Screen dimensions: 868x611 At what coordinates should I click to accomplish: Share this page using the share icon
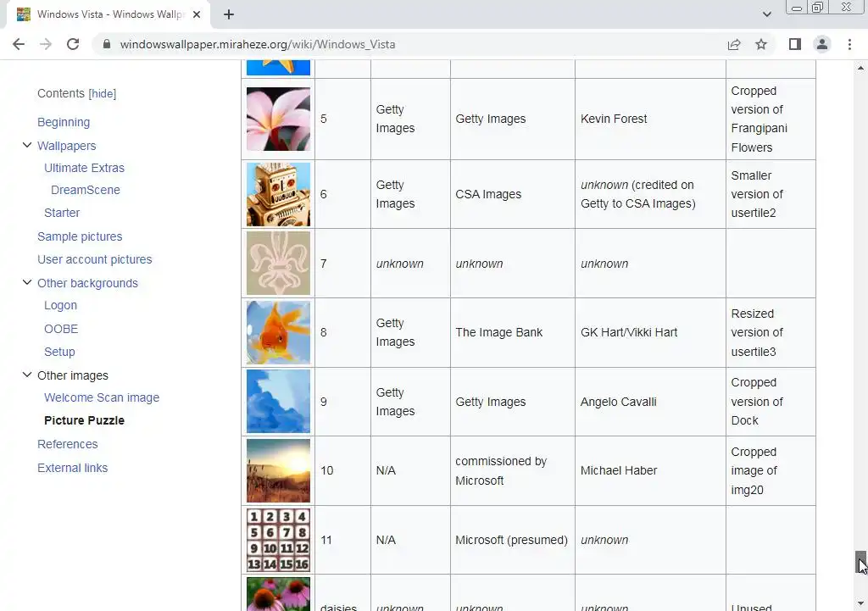pos(734,44)
